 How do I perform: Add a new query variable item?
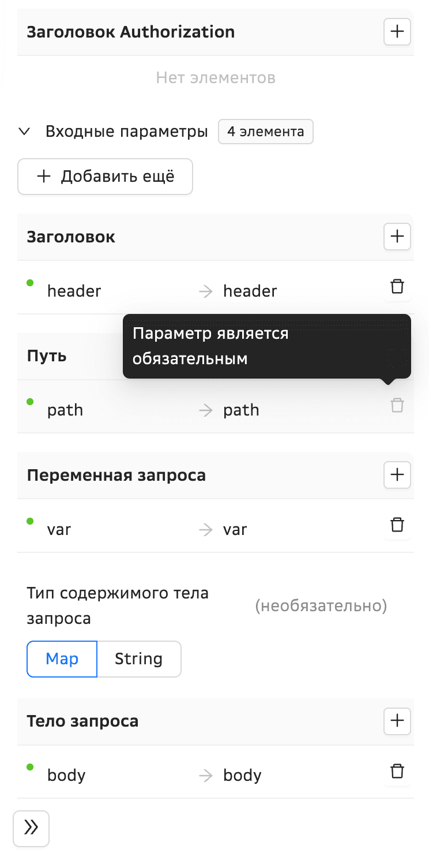pyautogui.click(x=397, y=474)
